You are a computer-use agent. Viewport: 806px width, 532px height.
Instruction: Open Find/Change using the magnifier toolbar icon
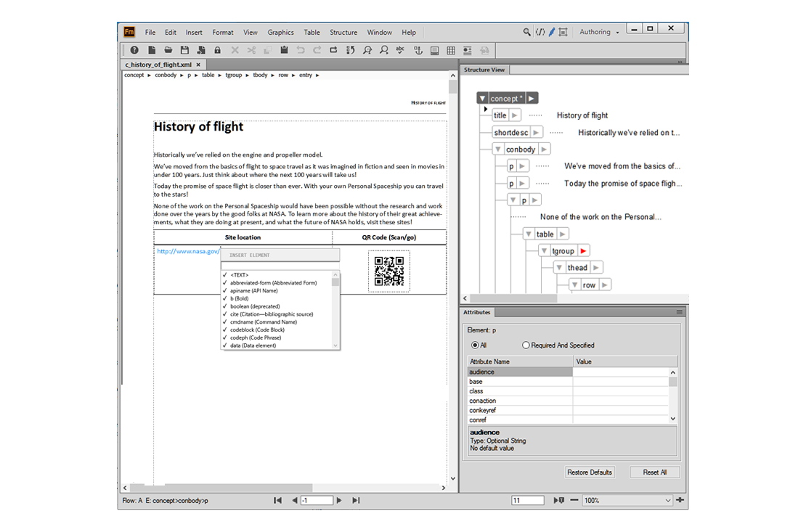click(x=367, y=50)
